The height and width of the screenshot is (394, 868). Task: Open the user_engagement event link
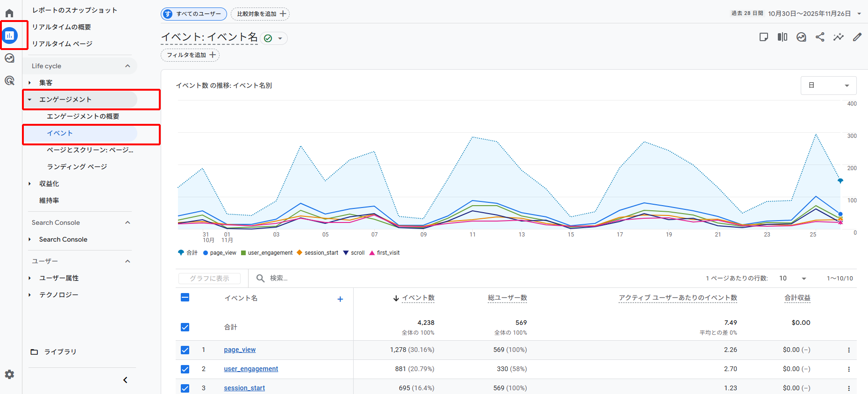point(251,369)
